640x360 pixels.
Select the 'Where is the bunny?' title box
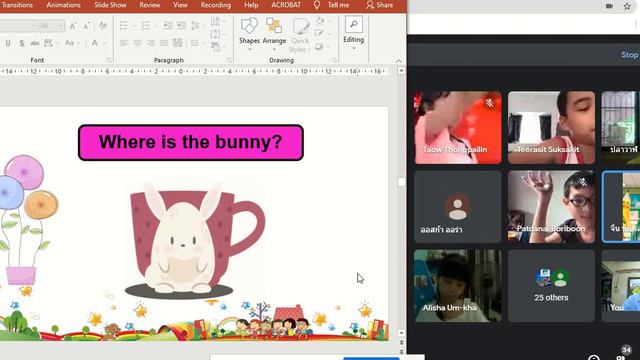coord(191,142)
